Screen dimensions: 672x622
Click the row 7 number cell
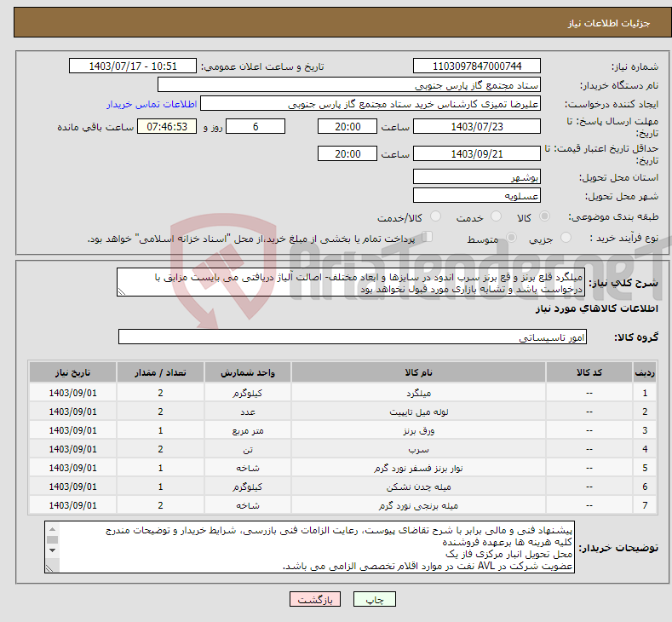coord(645,506)
